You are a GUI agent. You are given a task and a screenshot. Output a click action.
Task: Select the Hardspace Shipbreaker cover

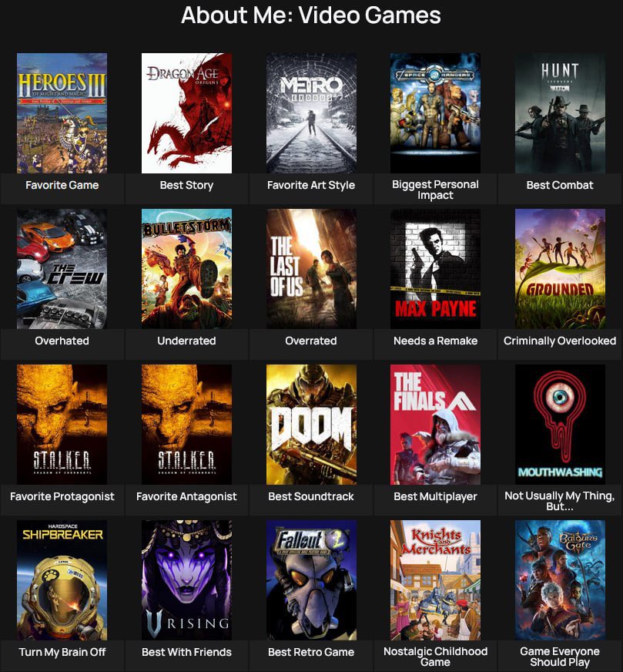pyautogui.click(x=62, y=580)
